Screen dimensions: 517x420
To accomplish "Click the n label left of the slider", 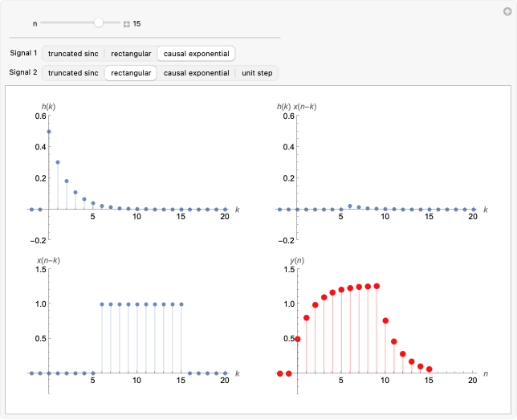I will click(34, 23).
